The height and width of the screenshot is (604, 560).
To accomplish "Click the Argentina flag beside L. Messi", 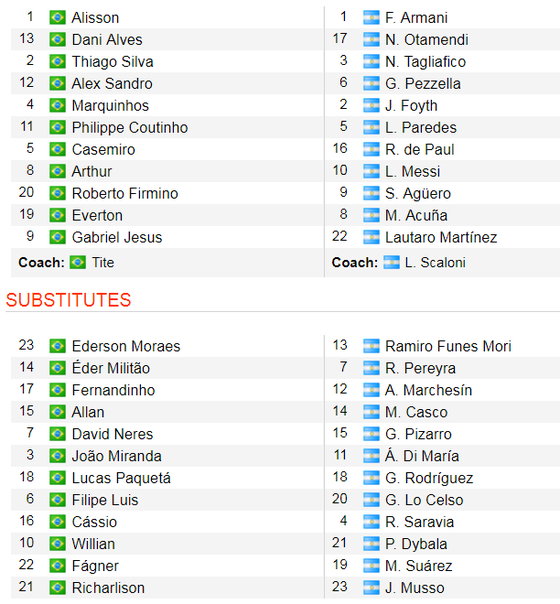I will pyautogui.click(x=371, y=171).
